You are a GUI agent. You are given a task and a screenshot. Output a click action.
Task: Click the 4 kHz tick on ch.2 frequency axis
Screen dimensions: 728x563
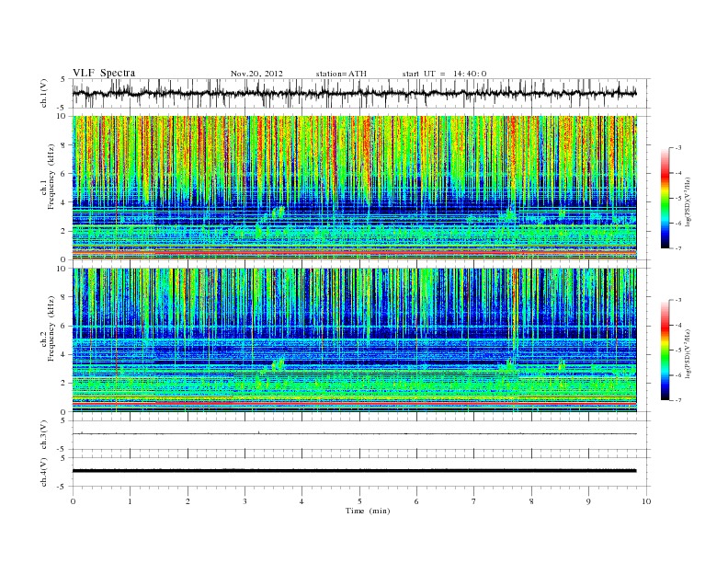point(63,354)
